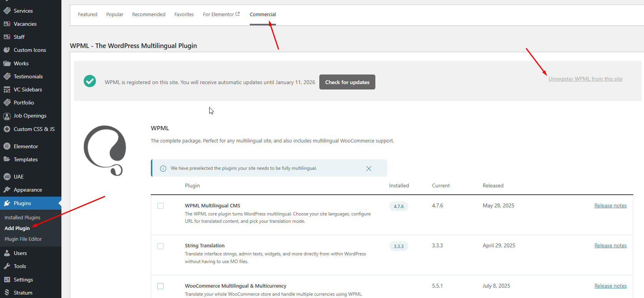Click the Stratum sidebar icon
644x298 pixels.
(7, 293)
